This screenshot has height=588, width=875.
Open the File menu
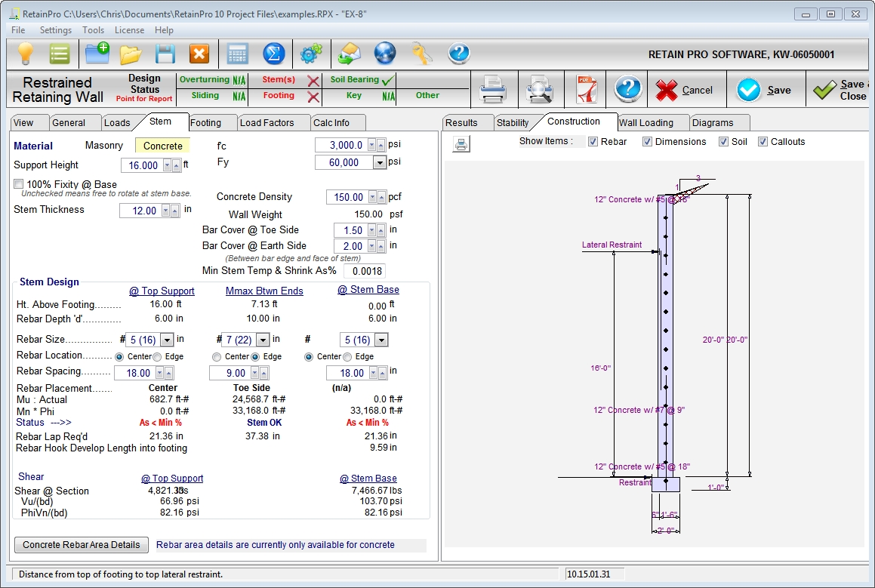pos(18,30)
